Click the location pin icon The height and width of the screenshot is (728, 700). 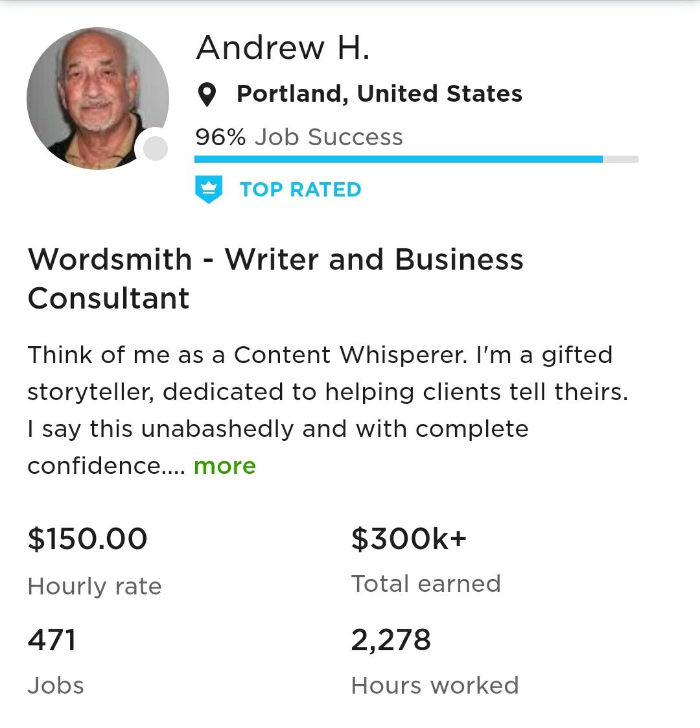point(207,95)
